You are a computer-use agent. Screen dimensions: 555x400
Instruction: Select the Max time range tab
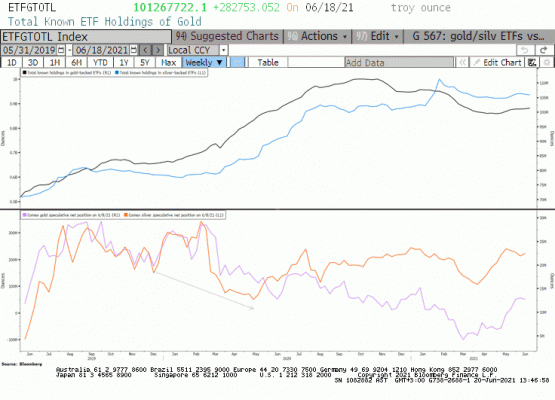[168, 63]
